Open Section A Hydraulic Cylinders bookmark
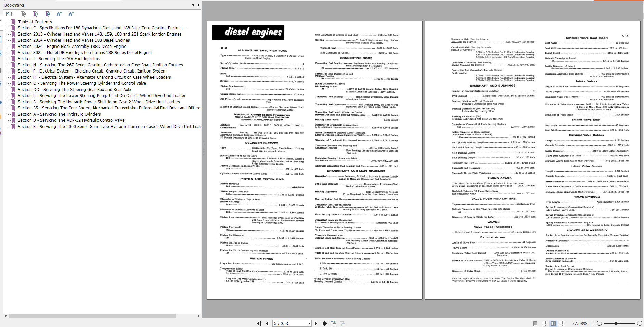644x327 pixels. [59, 114]
